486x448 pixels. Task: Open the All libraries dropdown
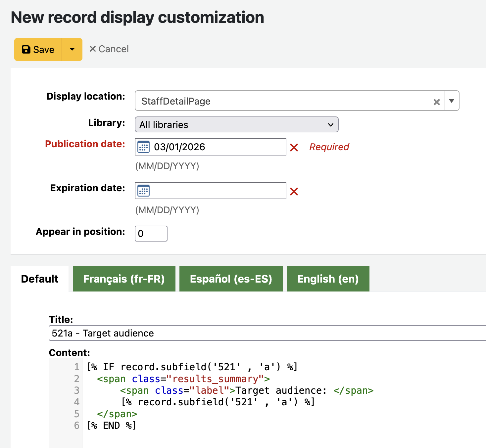click(x=236, y=125)
